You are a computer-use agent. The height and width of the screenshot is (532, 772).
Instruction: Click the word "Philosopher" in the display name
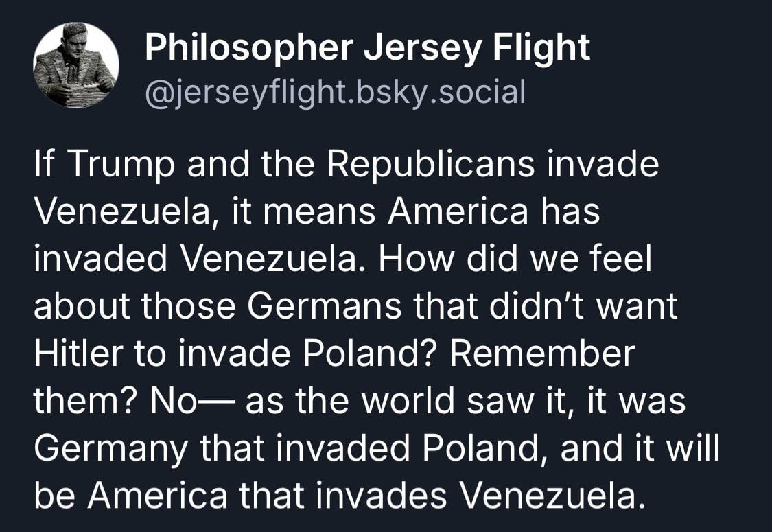(248, 48)
